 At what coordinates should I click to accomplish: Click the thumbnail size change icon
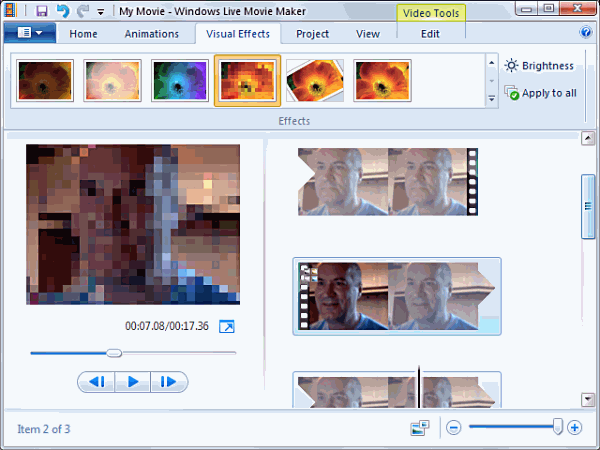420,428
